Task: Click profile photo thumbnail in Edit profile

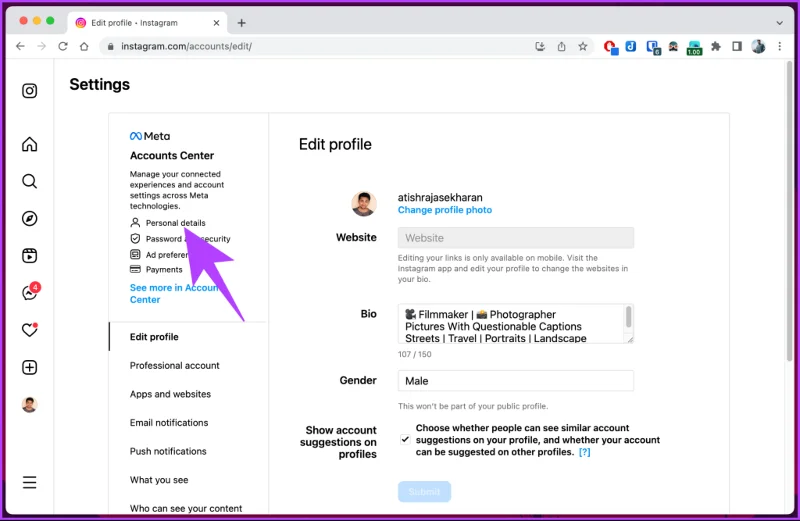Action: coord(364,204)
